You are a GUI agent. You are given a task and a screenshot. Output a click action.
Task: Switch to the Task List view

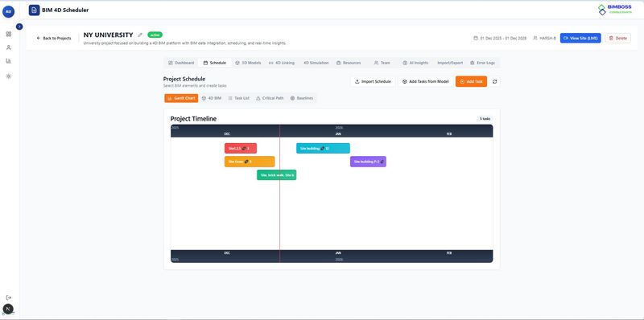pos(238,98)
